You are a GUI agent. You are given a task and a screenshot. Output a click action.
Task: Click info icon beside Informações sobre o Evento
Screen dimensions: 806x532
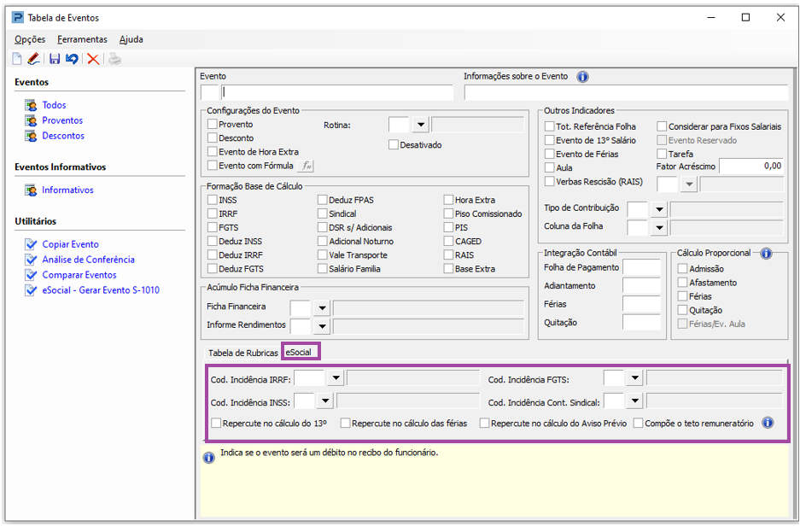tap(583, 77)
